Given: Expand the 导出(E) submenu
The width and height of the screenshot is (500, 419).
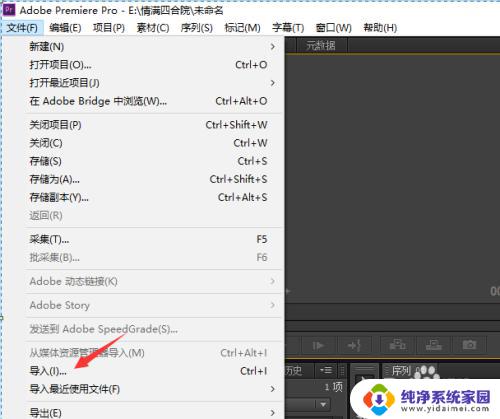Looking at the screenshot, I should [273, 413].
